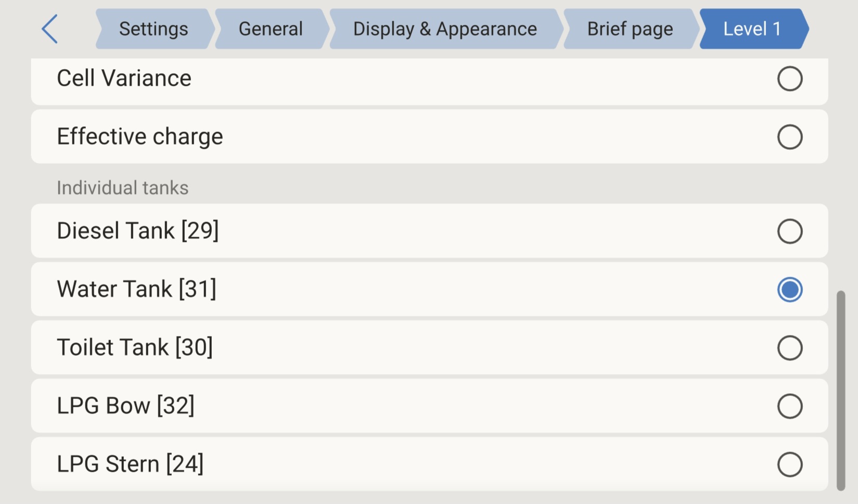Return to the Brief page breadcrumb
This screenshot has height=504, width=858.
click(x=630, y=29)
